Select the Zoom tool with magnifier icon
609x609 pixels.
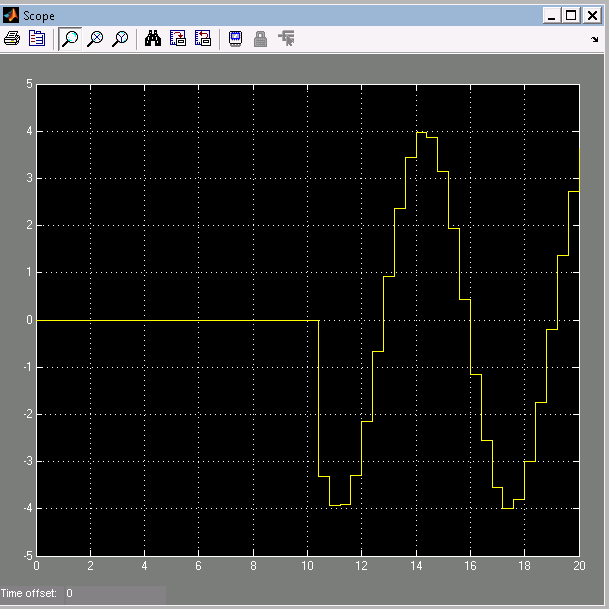(70, 38)
